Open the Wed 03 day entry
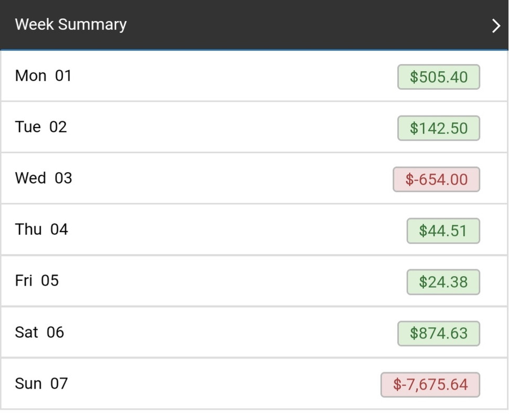This screenshot has height=420, width=509. 44,178
